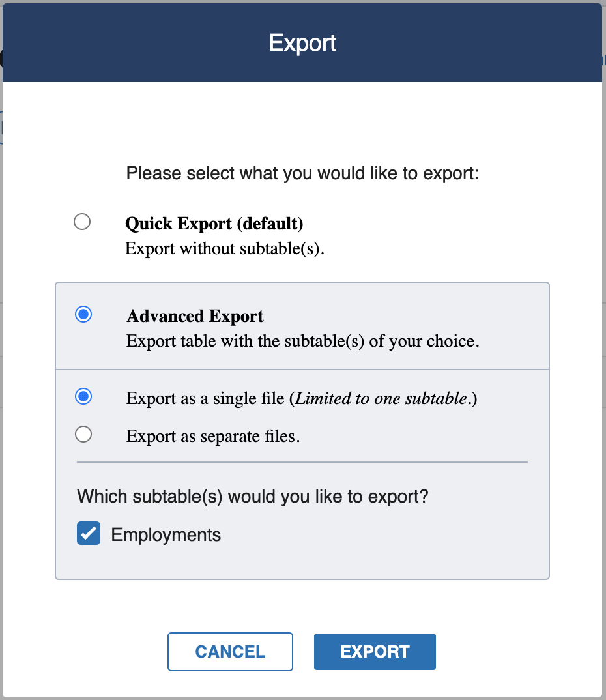Viewport: 606px width, 700px height.
Task: Click the checkmark inside the Employments box
Action: (89, 534)
